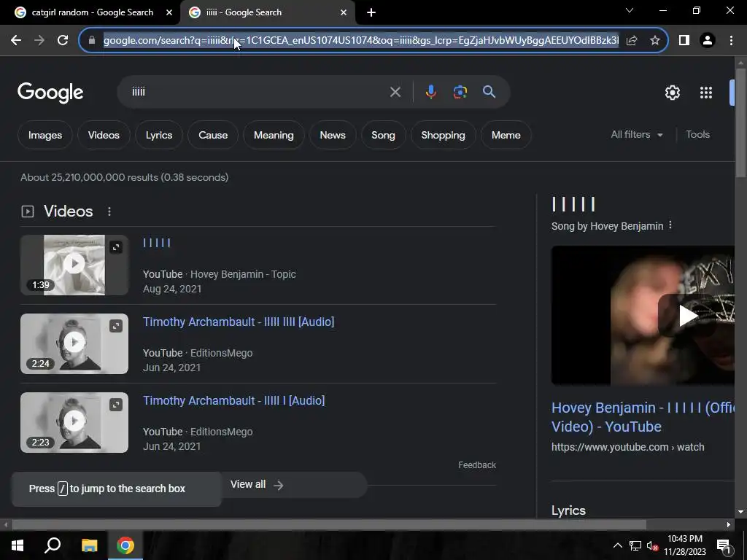Click the browser forward arrow
This screenshot has width=747, height=560.
click(39, 41)
